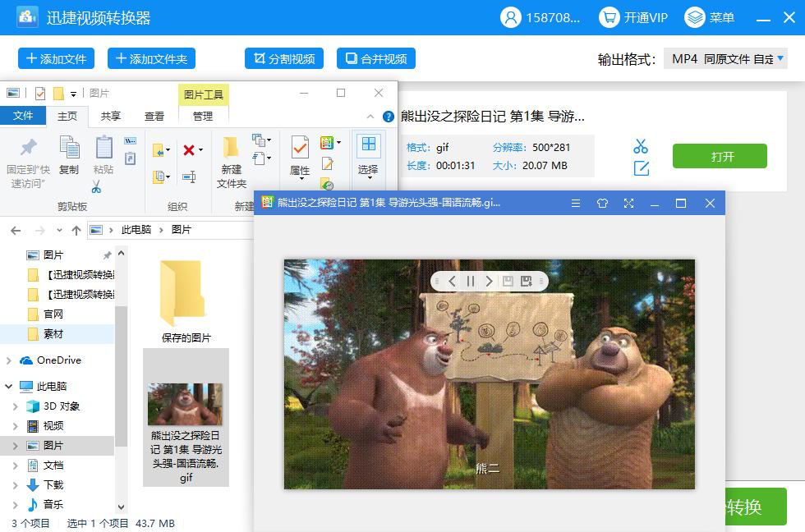Image resolution: width=805 pixels, height=532 pixels.
Task: Click the green 打开 button
Action: [x=719, y=157]
